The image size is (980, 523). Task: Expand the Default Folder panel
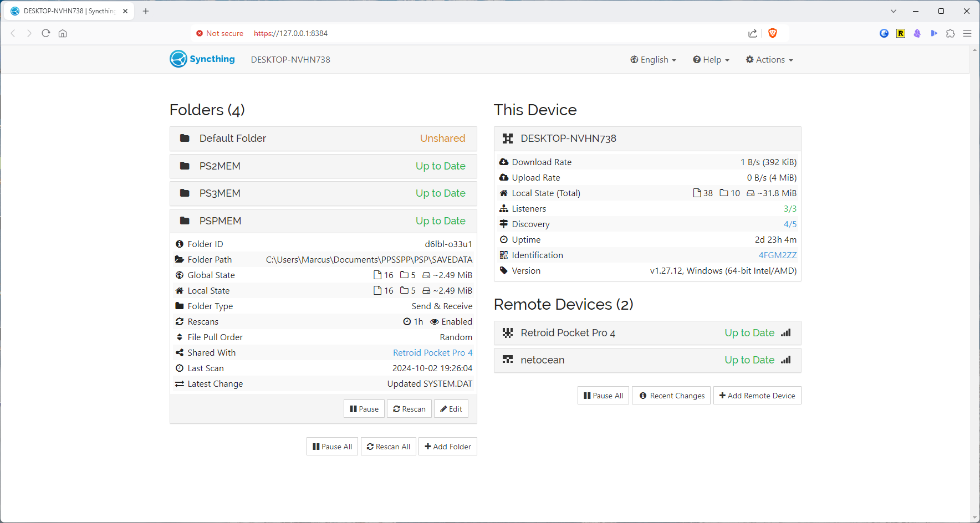pos(323,139)
